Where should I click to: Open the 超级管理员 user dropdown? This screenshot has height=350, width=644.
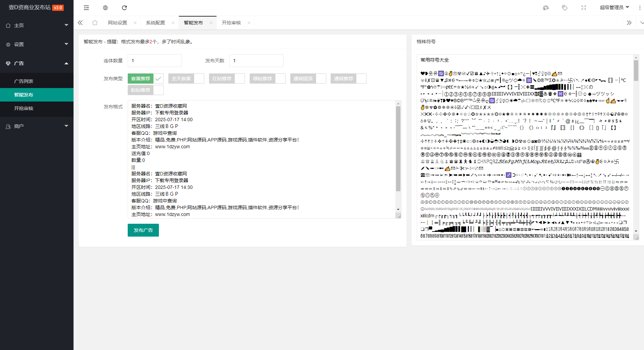click(614, 7)
